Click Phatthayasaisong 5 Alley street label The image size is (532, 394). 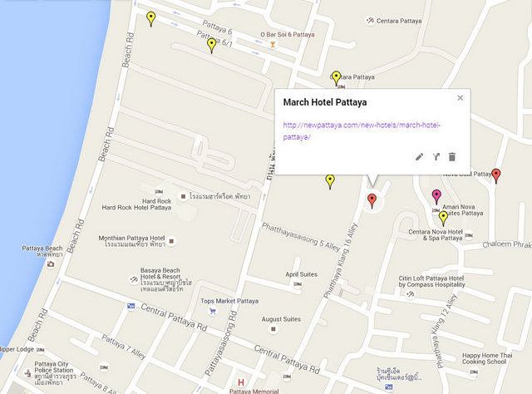[x=301, y=238]
